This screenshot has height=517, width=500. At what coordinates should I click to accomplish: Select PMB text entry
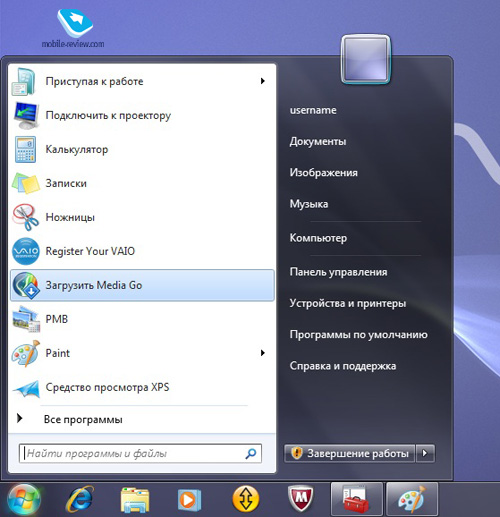[x=57, y=319]
